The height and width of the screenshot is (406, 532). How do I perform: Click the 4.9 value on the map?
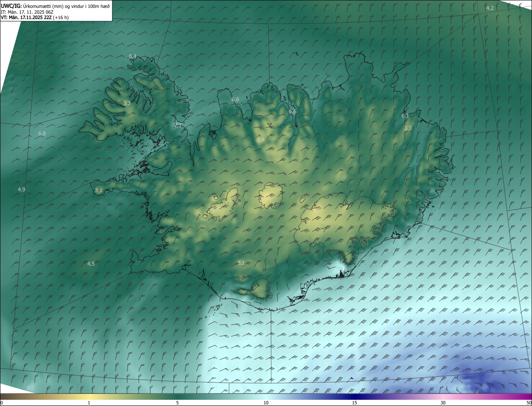coord(22,189)
